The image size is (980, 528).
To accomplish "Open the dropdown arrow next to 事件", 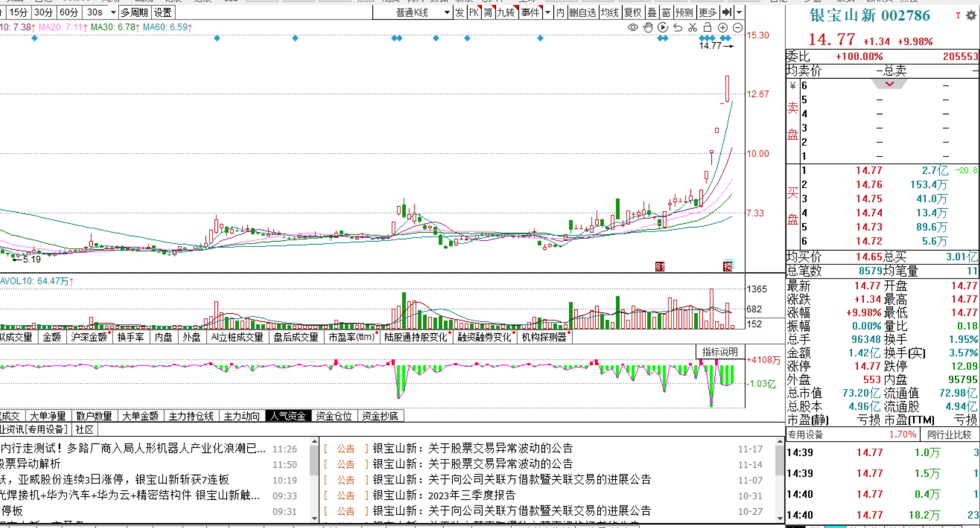I will point(547,12).
